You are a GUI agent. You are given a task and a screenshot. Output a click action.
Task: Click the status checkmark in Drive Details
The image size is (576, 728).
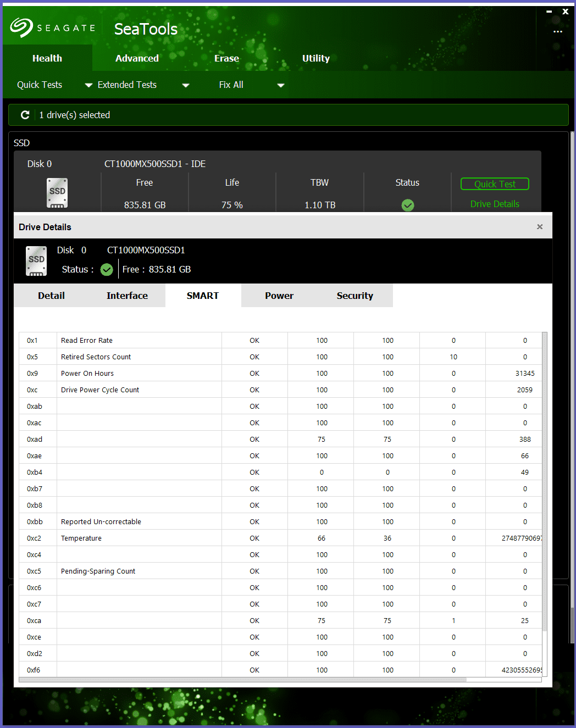click(x=107, y=269)
